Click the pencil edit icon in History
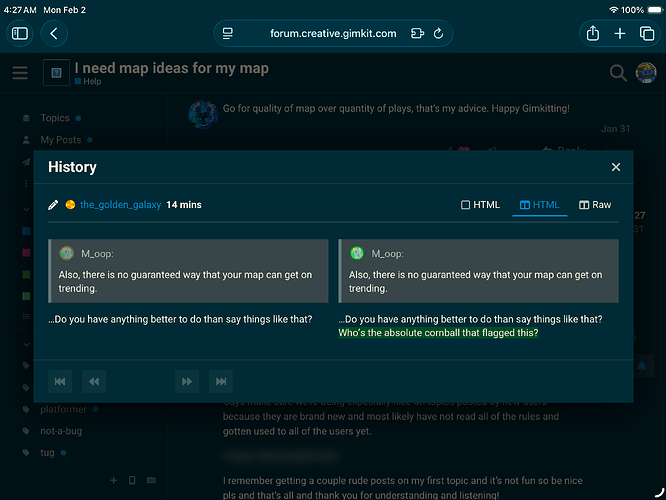666x500 pixels. [x=54, y=205]
